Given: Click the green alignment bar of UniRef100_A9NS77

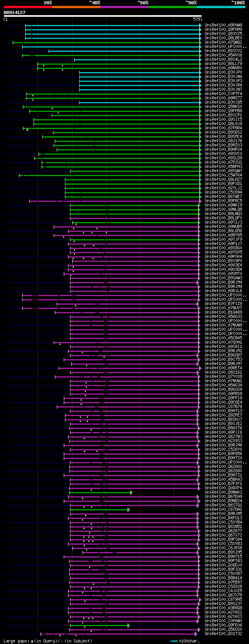Looking at the screenshot, I should pos(114,98).
